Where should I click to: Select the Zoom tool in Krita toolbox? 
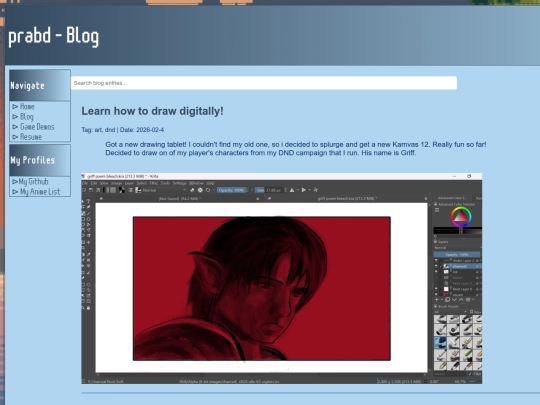pos(83,308)
